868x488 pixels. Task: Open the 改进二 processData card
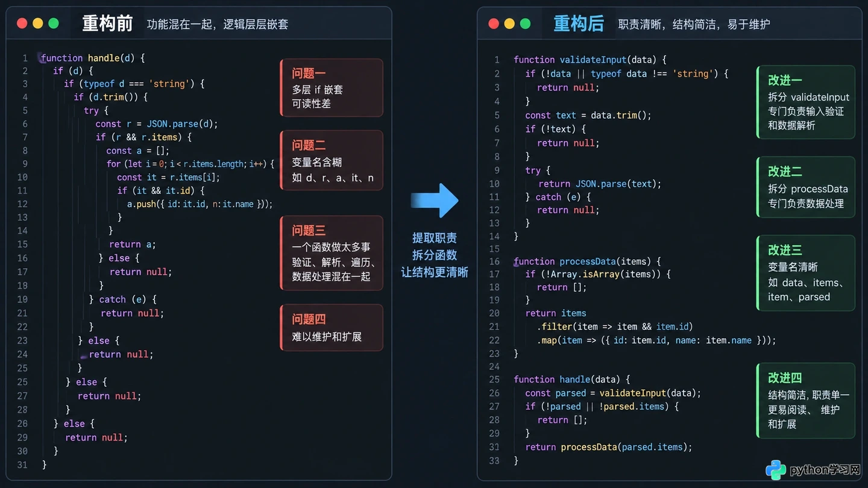tap(806, 187)
